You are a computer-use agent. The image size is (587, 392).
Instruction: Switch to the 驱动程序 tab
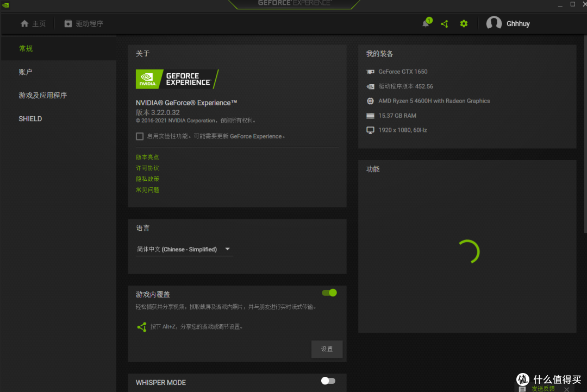[x=84, y=23]
